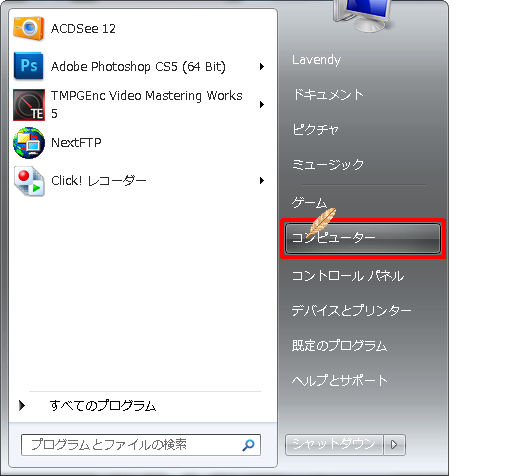Expand the Adobe Photoshop CS5 submenu arrow
The height and width of the screenshot is (476, 509).
click(x=262, y=67)
